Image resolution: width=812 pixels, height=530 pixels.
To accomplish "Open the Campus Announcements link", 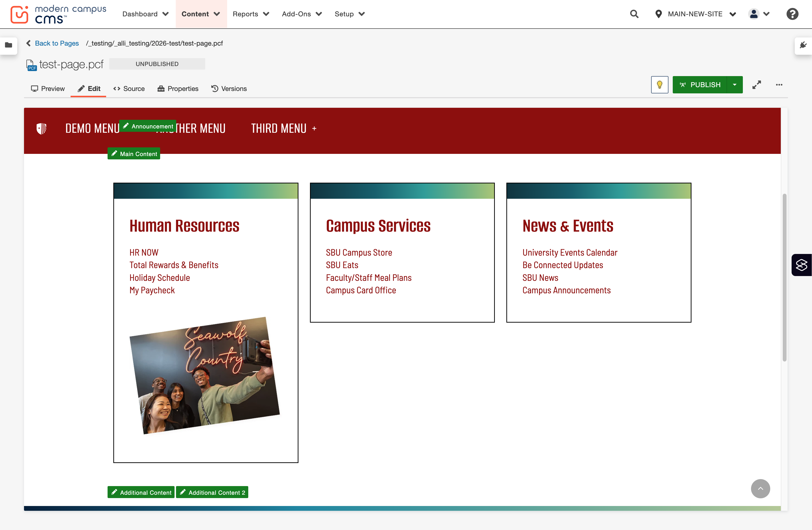I will point(566,290).
